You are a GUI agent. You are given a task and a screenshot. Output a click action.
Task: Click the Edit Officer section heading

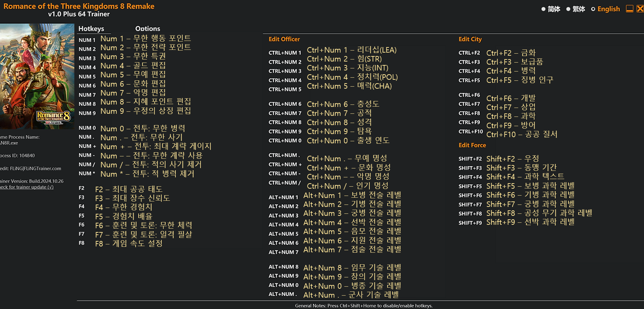tap(284, 39)
